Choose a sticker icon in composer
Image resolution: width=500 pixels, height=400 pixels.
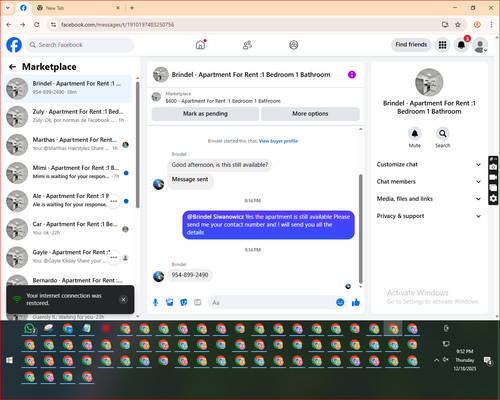coord(184,302)
